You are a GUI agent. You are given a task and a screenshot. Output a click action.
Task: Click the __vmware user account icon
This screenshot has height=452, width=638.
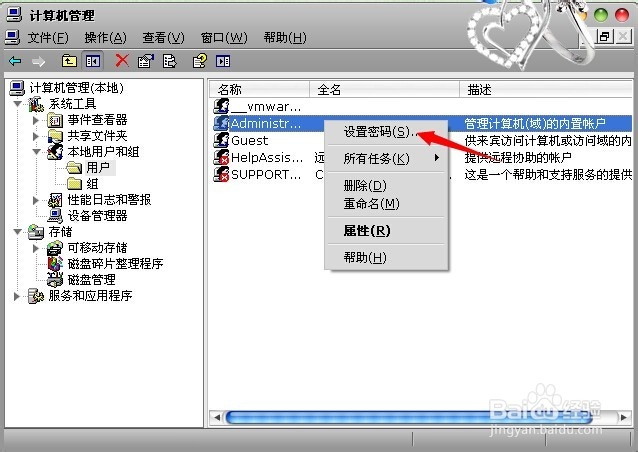tap(222, 107)
